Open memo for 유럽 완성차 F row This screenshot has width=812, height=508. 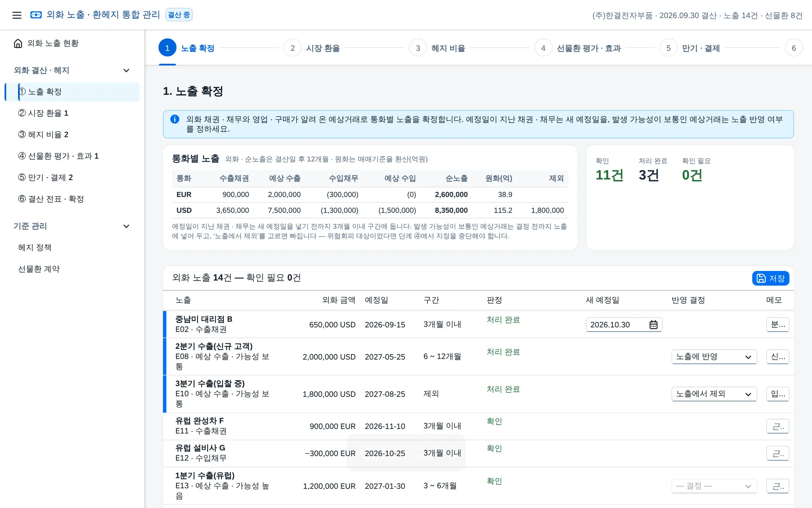point(778,426)
